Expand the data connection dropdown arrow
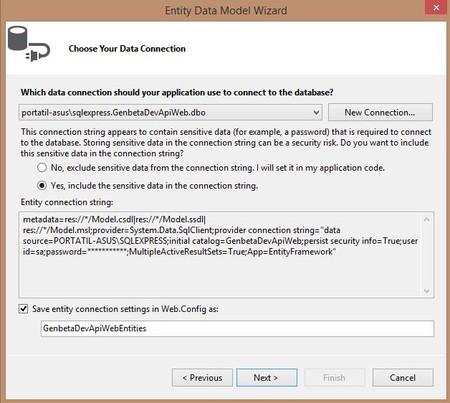The height and width of the screenshot is (403, 450). pyautogui.click(x=316, y=113)
